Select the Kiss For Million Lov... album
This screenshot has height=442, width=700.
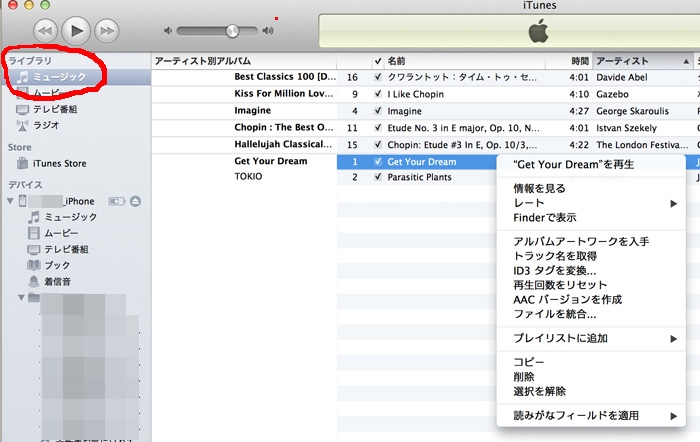point(283,93)
